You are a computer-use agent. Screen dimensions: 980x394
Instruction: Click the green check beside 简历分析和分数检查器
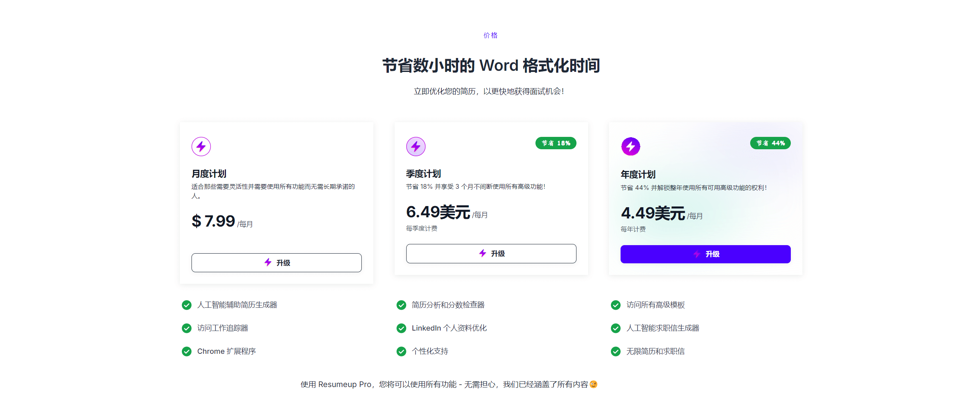pyautogui.click(x=401, y=305)
